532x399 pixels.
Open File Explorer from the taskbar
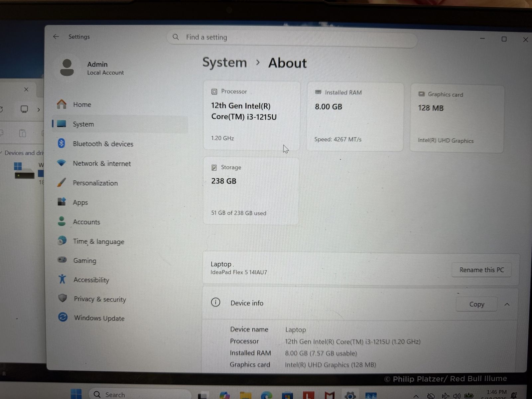click(x=245, y=395)
